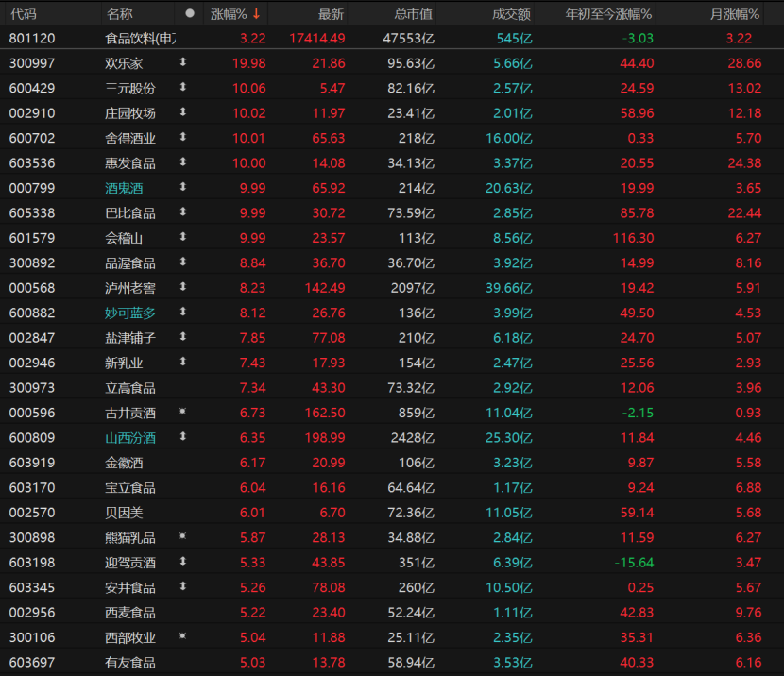Image resolution: width=784 pixels, height=676 pixels.
Task: Click index total market cap 47553亿
Action: click(408, 39)
